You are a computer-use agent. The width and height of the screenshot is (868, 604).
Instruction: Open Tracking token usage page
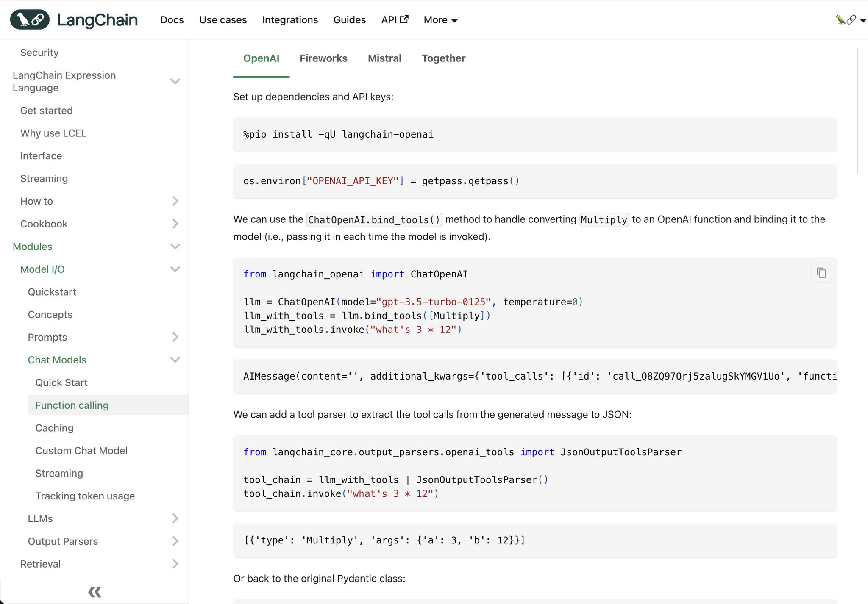(85, 496)
